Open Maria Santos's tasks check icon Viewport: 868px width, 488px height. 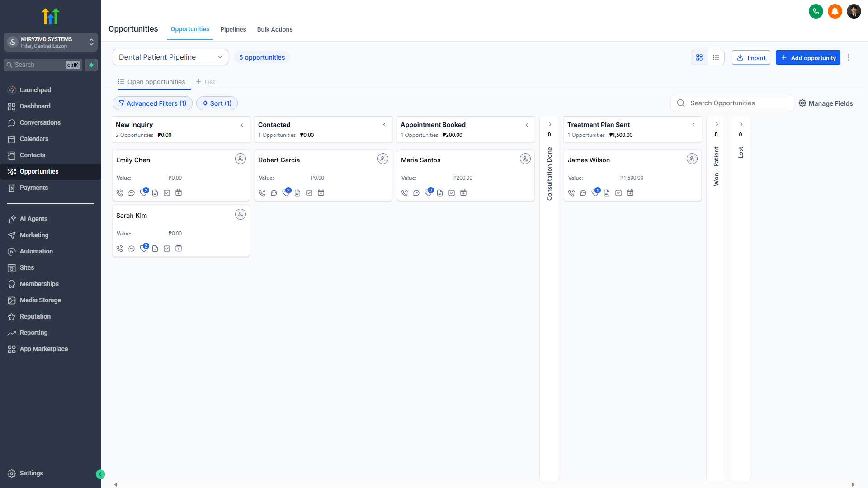point(452,193)
